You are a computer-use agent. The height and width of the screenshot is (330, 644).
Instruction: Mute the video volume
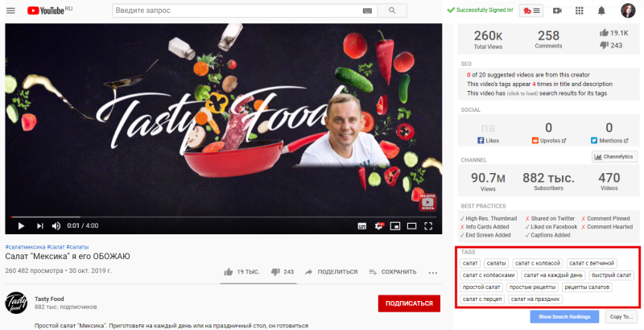tap(56, 225)
